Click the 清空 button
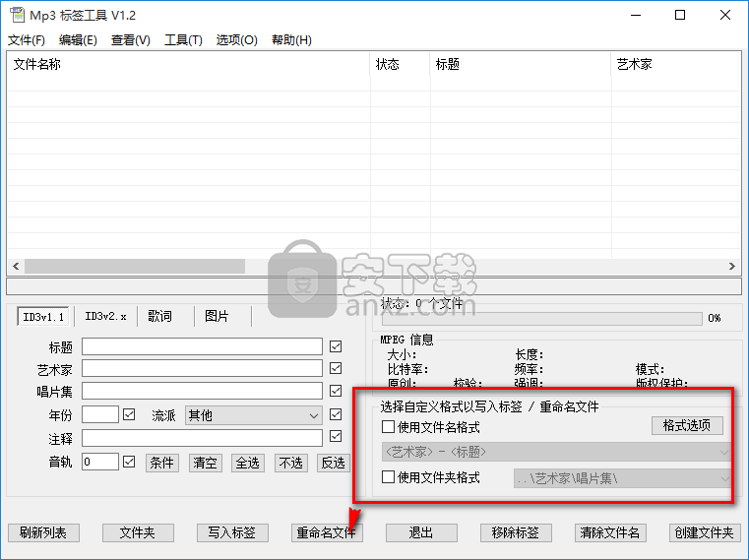The height and width of the screenshot is (560, 749). (206, 463)
